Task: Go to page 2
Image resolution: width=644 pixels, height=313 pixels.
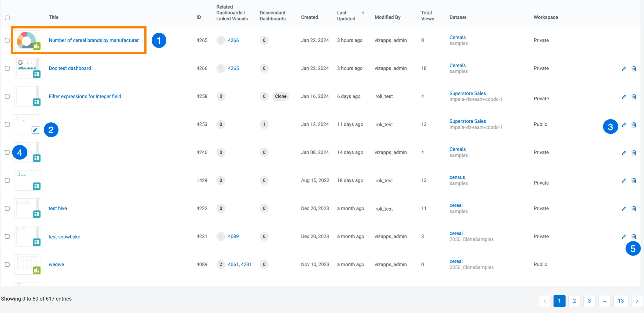Action: click(574, 301)
